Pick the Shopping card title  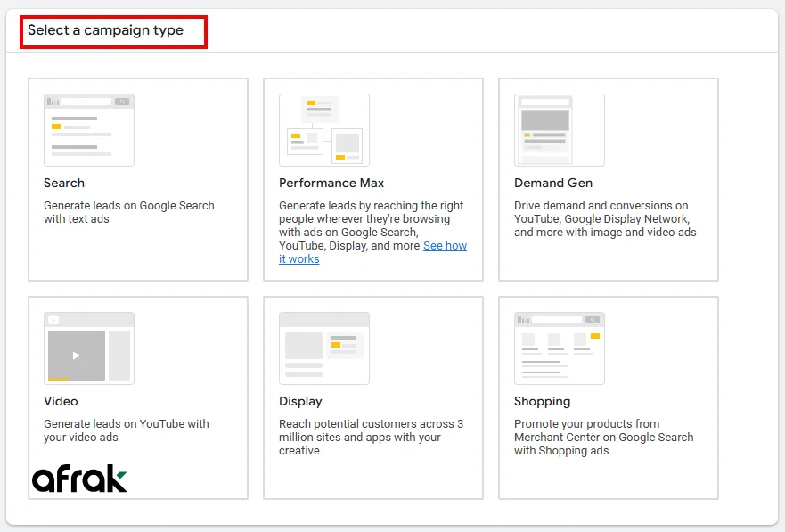click(x=542, y=401)
